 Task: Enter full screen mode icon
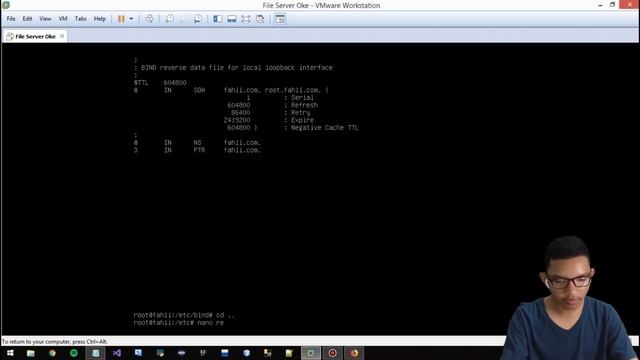click(246, 19)
